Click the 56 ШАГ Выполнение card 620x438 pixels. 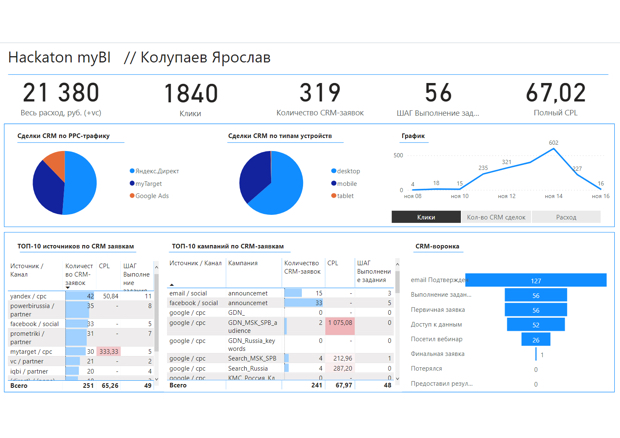coord(438,99)
